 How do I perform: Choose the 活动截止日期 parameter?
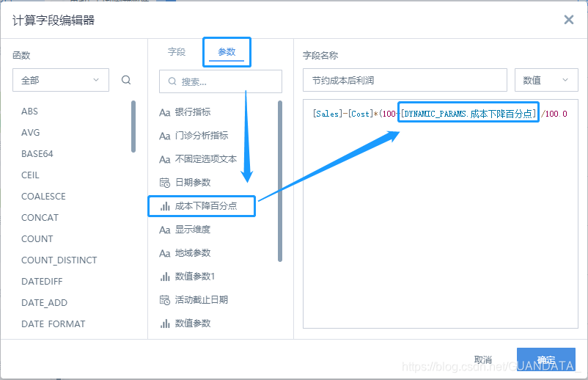click(x=202, y=300)
